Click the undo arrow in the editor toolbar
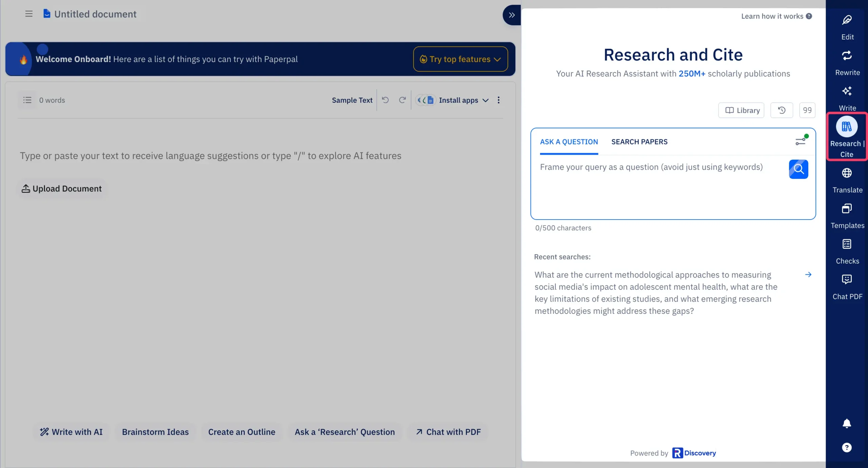868x468 pixels. [x=385, y=100]
